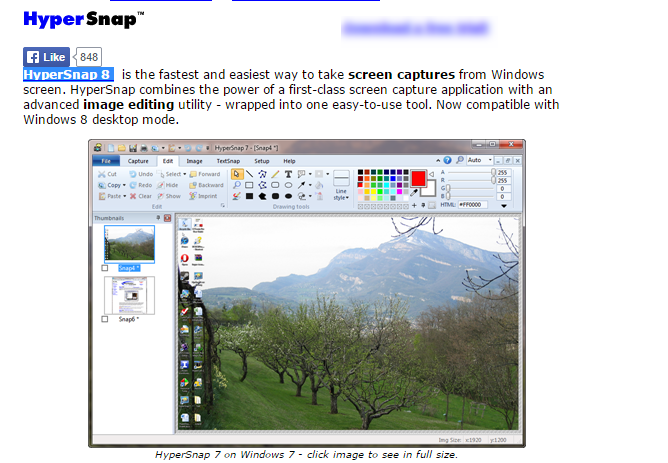Click the Forward button in Edit group
This screenshot has height=463, width=668.
[x=205, y=174]
